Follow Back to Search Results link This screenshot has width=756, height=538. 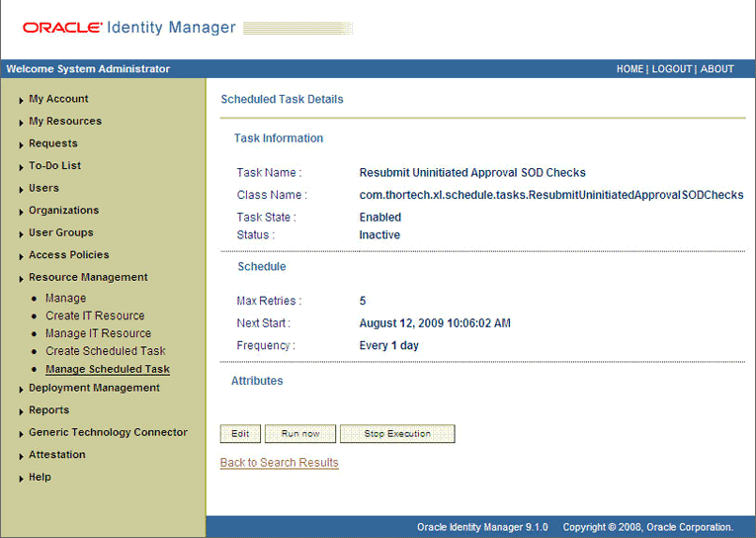[279, 462]
